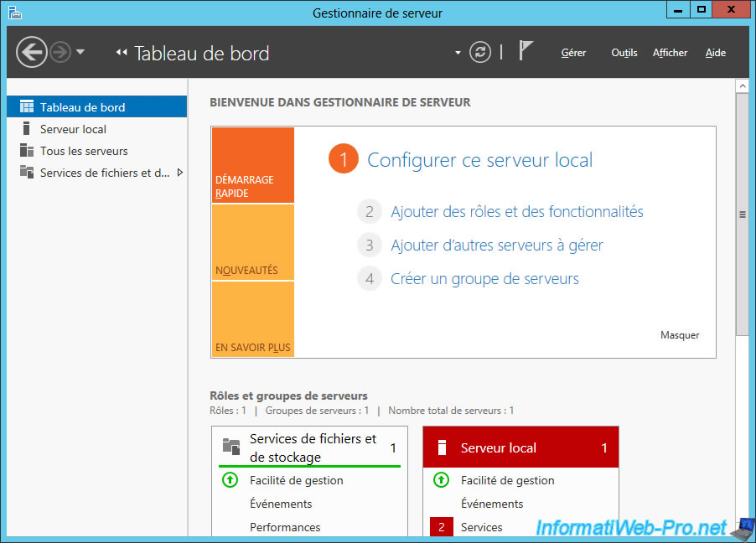
Task: Expand Services de fichiers sidebar arrow
Action: coord(180,172)
